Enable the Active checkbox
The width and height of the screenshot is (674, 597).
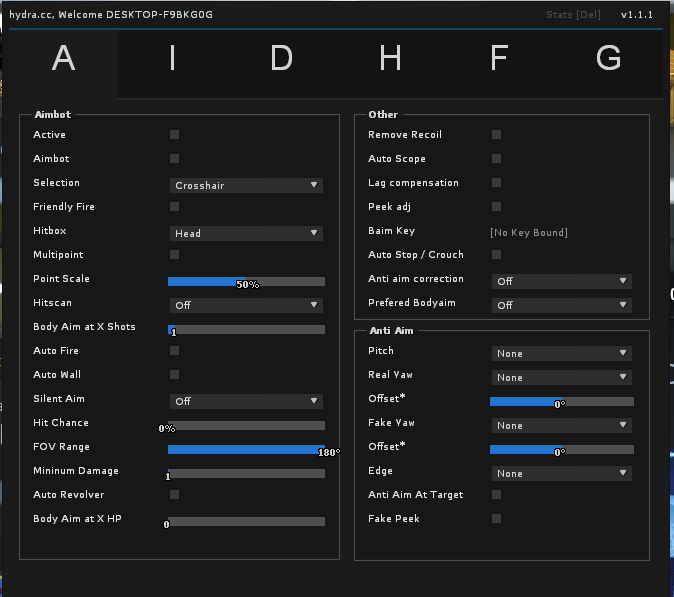point(175,135)
